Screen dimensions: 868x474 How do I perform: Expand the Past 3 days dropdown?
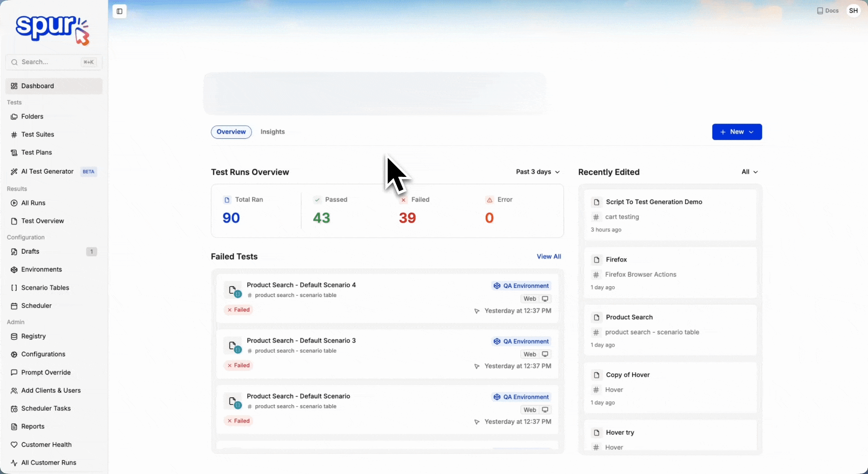[x=538, y=172]
